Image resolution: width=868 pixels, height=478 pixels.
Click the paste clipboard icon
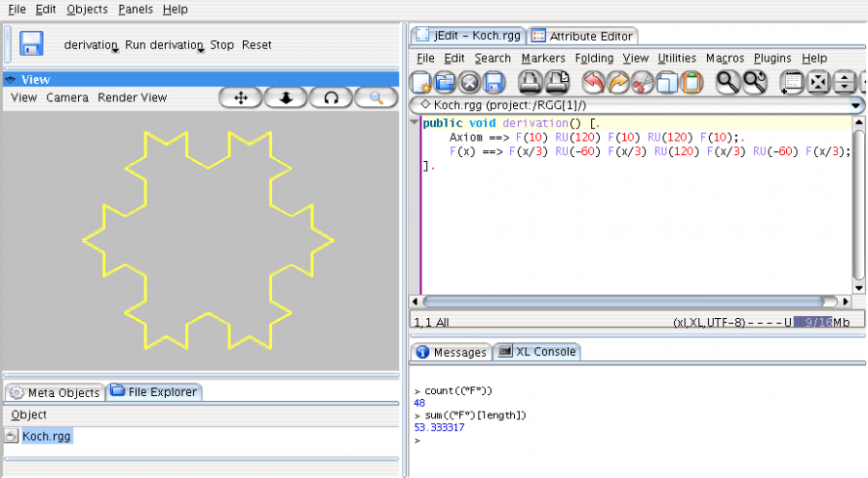point(691,83)
